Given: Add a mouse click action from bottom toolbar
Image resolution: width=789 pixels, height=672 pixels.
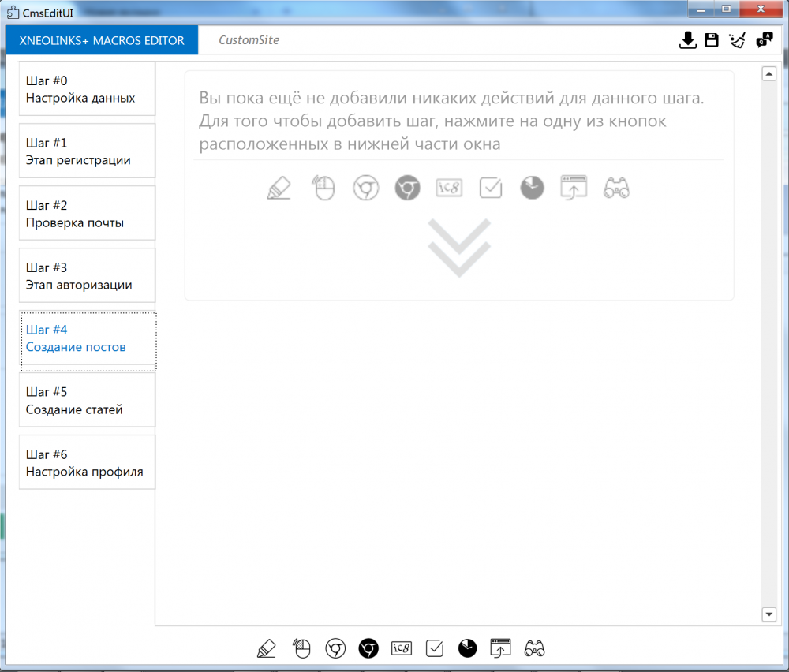Looking at the screenshot, I should point(301,648).
